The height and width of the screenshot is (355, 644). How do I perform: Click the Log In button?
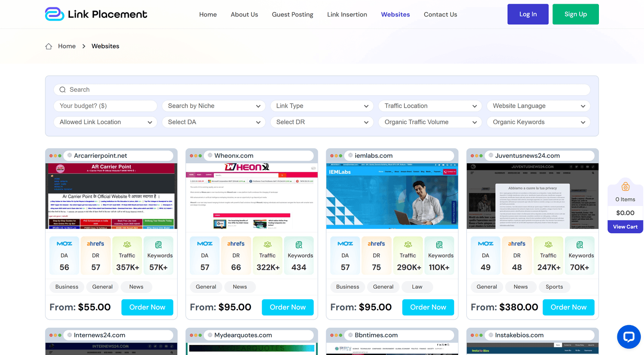(x=528, y=14)
